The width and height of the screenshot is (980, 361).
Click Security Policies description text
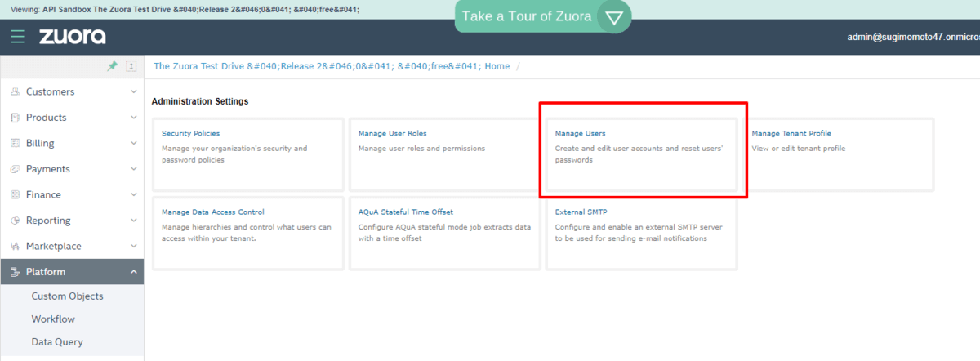pyautogui.click(x=234, y=154)
